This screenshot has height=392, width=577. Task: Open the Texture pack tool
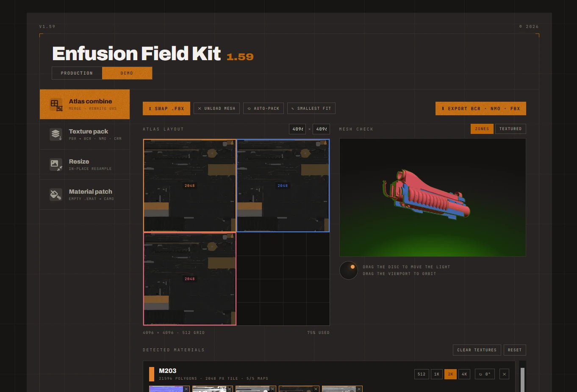click(x=85, y=134)
